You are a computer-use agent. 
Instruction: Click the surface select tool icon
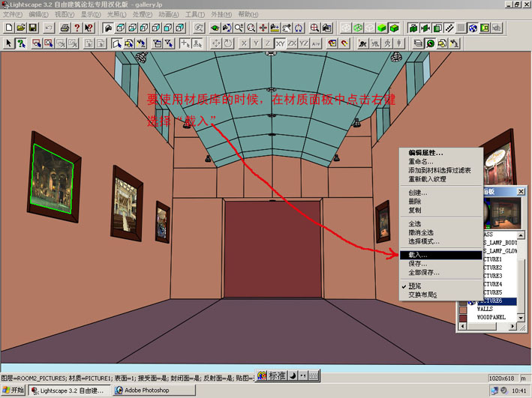(117, 43)
